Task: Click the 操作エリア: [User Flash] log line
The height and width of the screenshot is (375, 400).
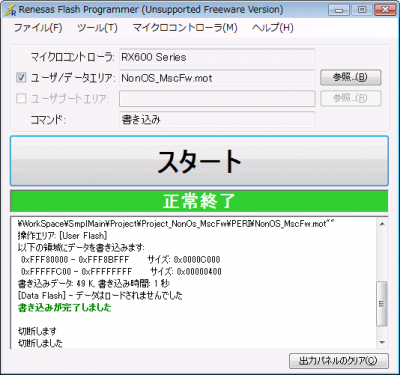Action: [x=62, y=236]
